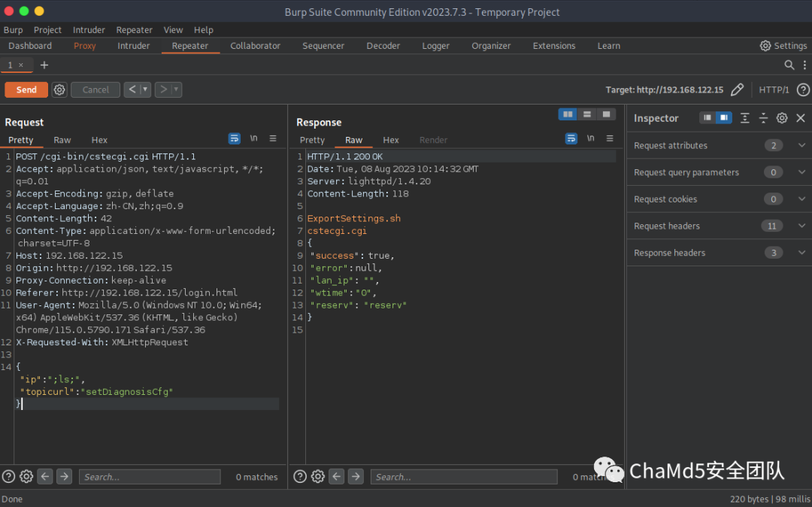The height and width of the screenshot is (507, 812).
Task: Toggle word wrap in Request editor
Action: click(x=234, y=138)
